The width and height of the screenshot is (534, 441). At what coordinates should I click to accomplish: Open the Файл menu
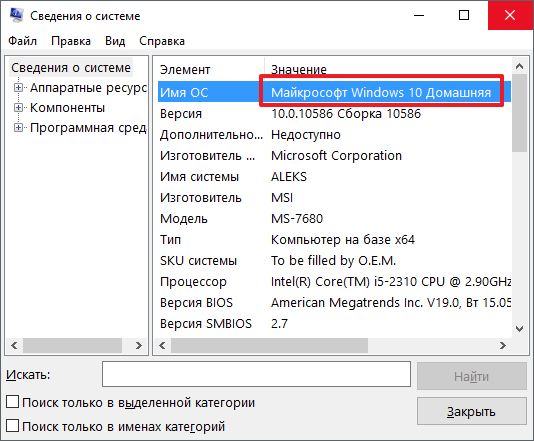point(22,41)
